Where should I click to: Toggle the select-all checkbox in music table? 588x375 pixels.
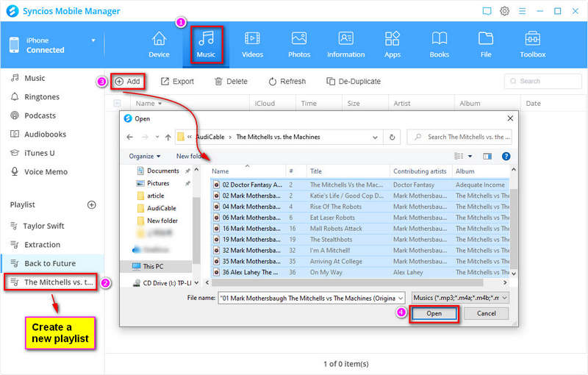(118, 103)
